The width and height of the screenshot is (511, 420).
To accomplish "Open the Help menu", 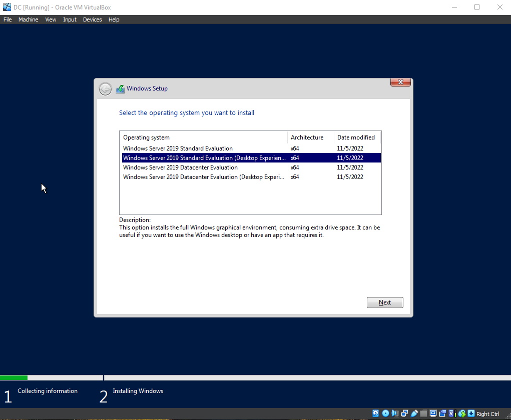I will (114, 19).
